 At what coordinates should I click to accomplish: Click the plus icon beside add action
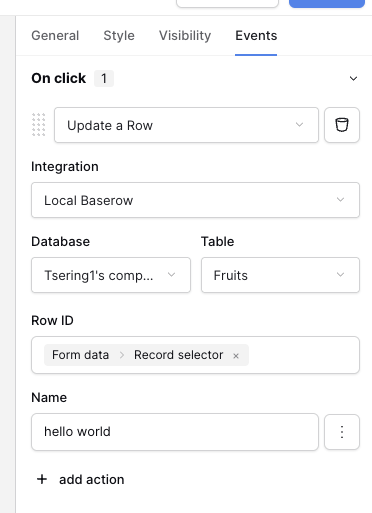tap(42, 479)
